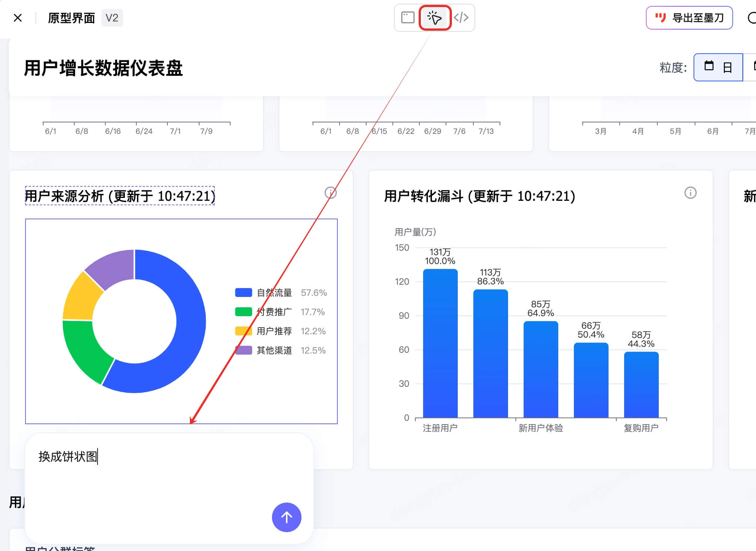Click the 复购用户 58万 bar
The width and height of the screenshot is (756, 551).
(641, 385)
